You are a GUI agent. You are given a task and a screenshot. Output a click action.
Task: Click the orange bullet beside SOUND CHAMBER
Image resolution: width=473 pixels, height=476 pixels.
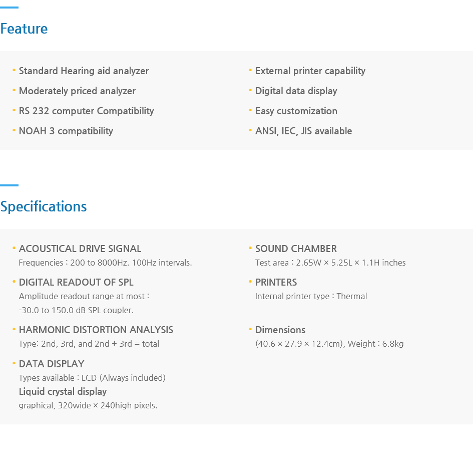(250, 248)
